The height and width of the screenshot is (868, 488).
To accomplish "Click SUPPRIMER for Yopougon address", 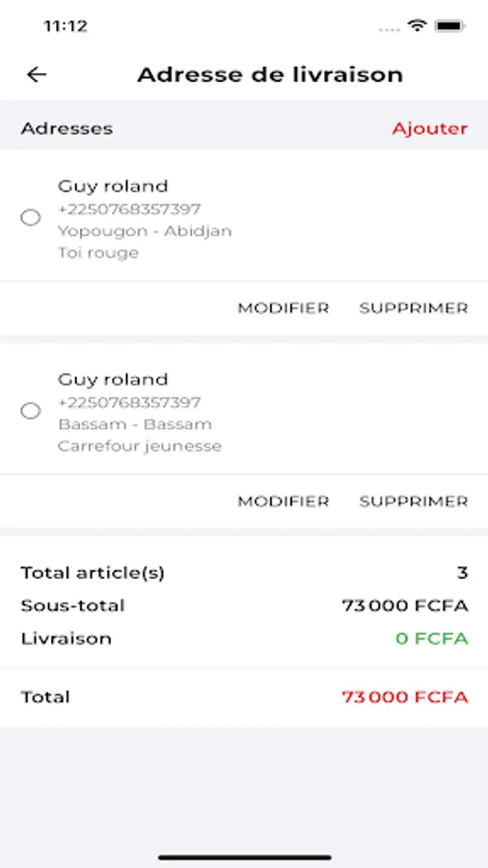I will 414,308.
